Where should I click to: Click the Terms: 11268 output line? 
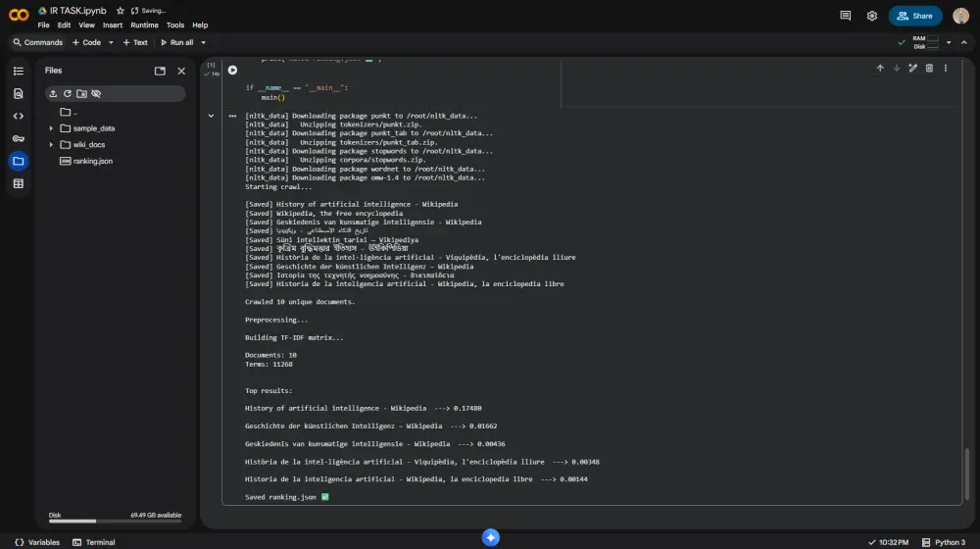[269, 364]
